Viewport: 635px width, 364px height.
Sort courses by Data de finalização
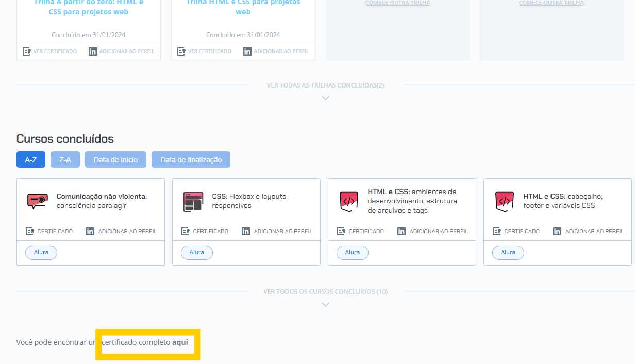(x=191, y=160)
